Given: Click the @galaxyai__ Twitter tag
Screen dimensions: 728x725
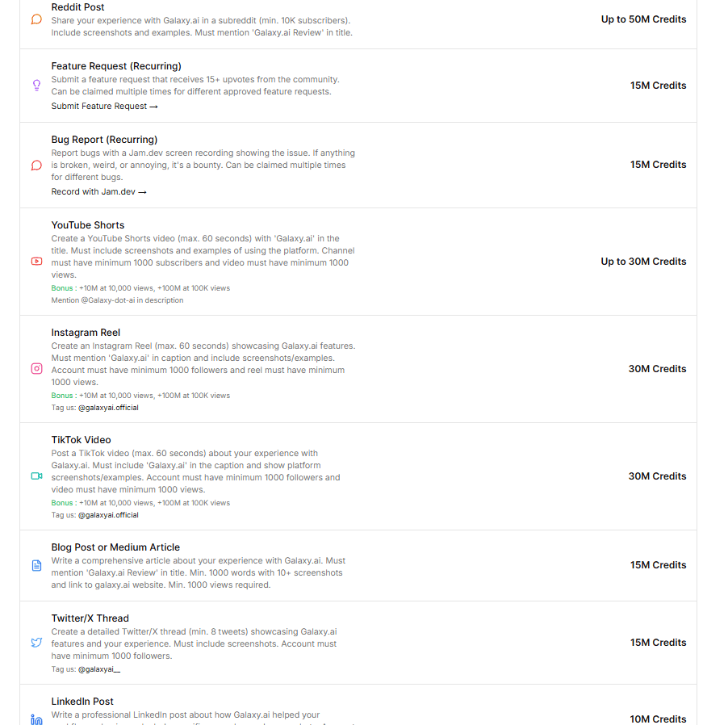Looking at the screenshot, I should [x=98, y=669].
